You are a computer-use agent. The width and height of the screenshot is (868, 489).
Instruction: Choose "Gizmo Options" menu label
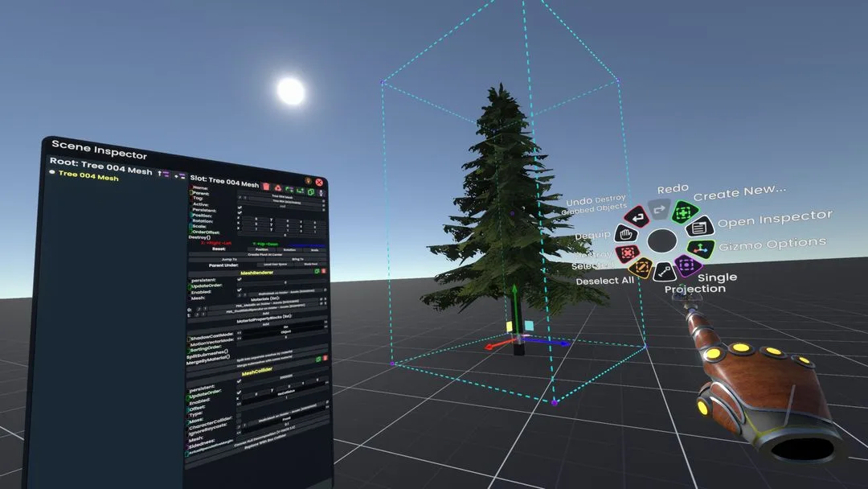[x=773, y=244]
